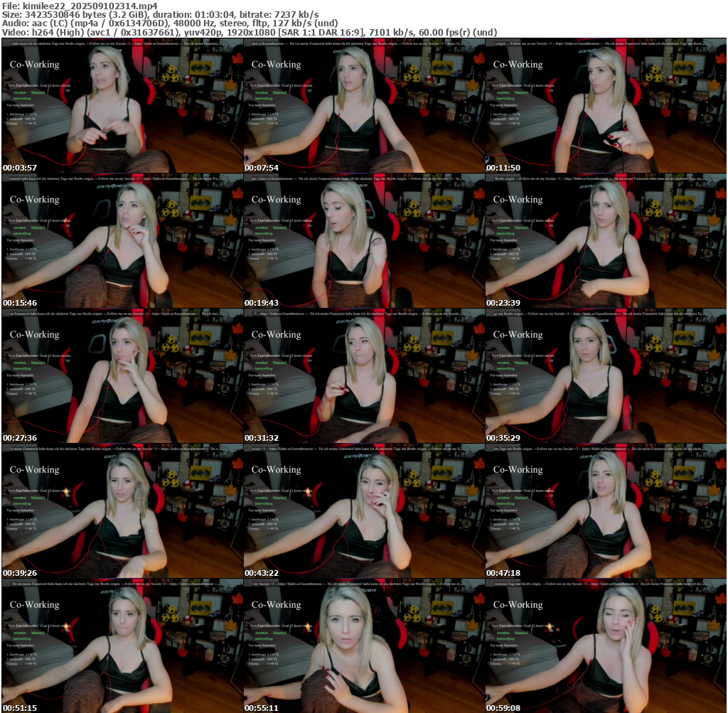This screenshot has height=713, width=728.
Task: Click the Video h264 codec info line
Action: (x=250, y=32)
